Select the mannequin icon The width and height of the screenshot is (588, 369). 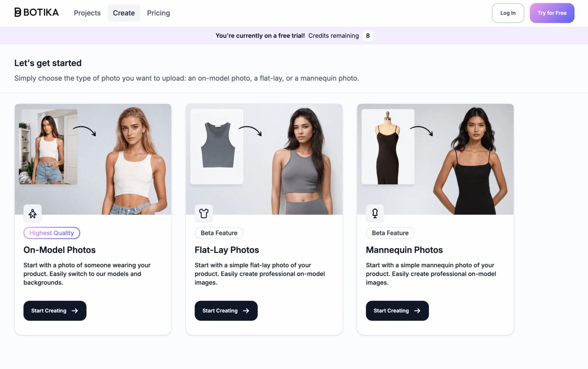tap(375, 214)
